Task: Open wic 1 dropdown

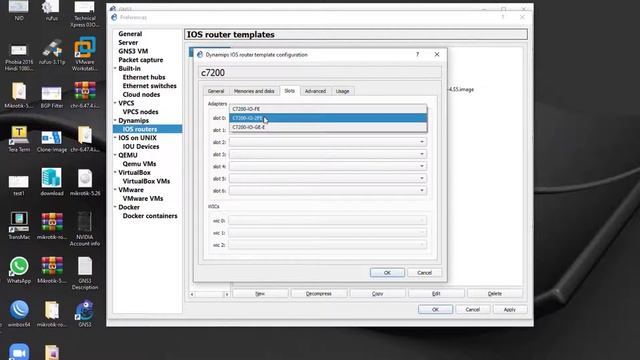Action: coord(328,233)
